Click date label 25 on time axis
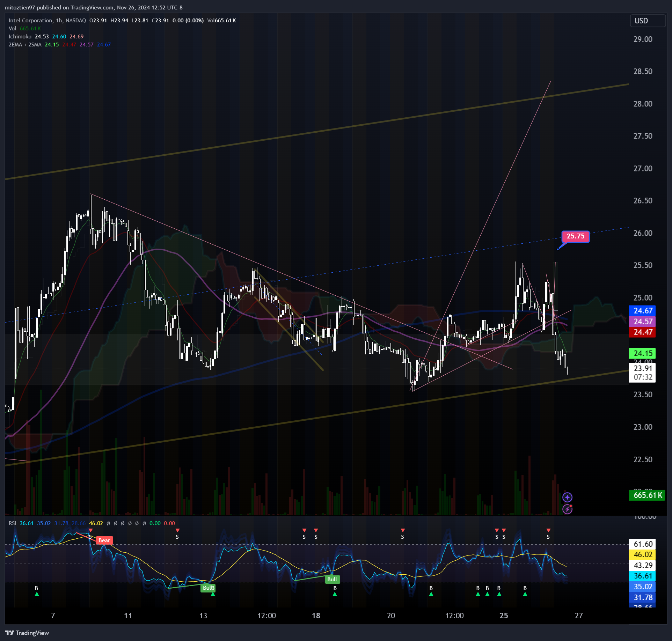 pos(504,616)
